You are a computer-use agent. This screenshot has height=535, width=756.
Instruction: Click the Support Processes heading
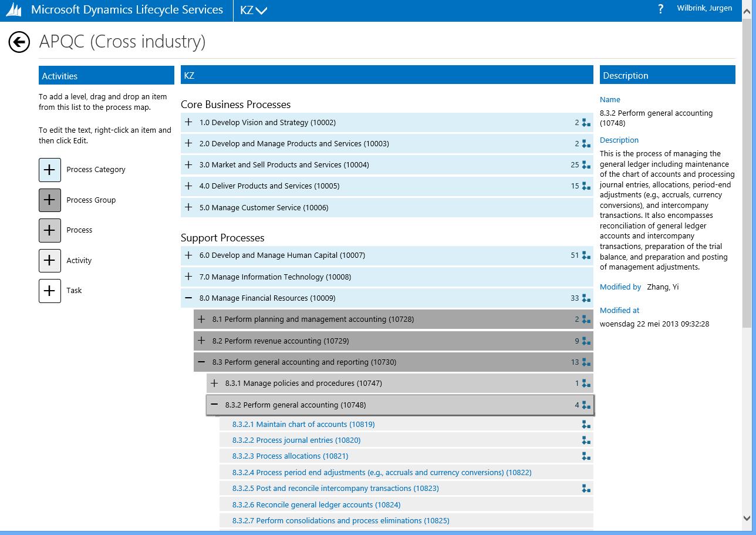(x=222, y=238)
